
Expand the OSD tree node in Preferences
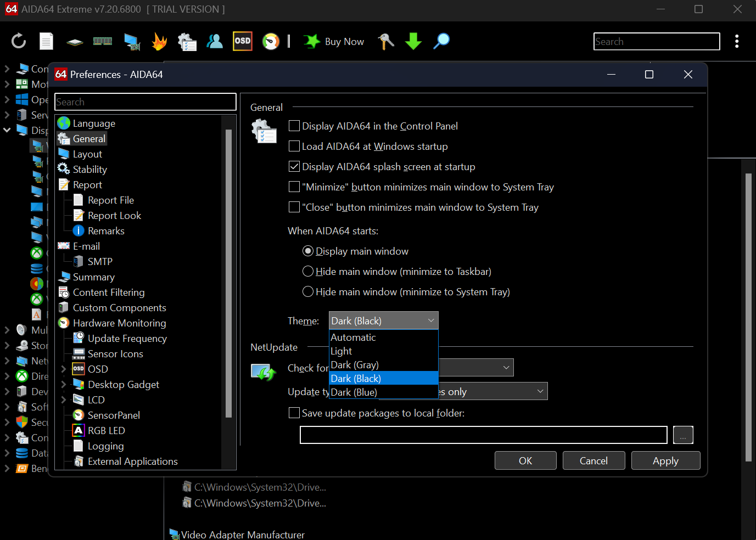tap(64, 369)
